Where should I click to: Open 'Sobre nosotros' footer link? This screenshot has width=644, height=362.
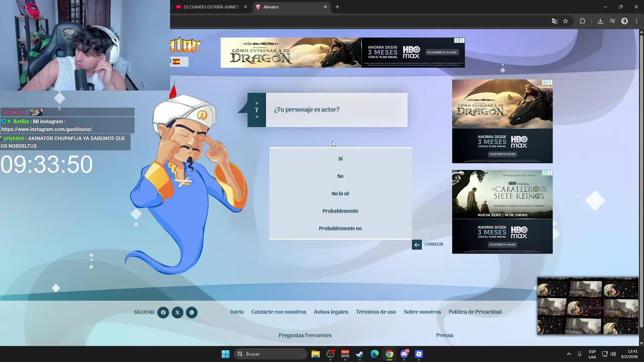coord(422,312)
